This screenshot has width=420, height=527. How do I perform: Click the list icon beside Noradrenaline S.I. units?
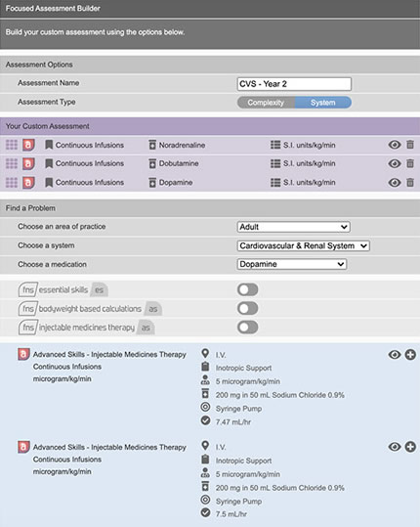(275, 145)
